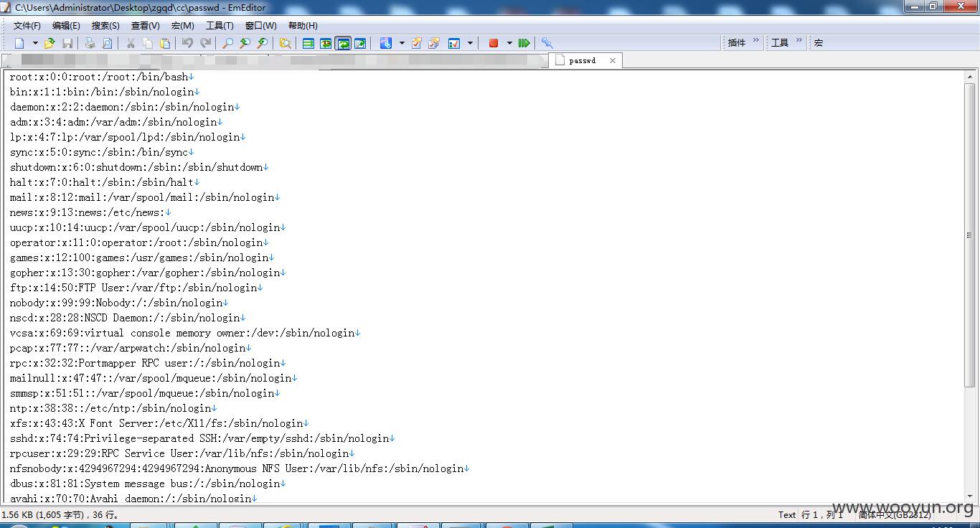Click the Open file folder icon

(50, 43)
